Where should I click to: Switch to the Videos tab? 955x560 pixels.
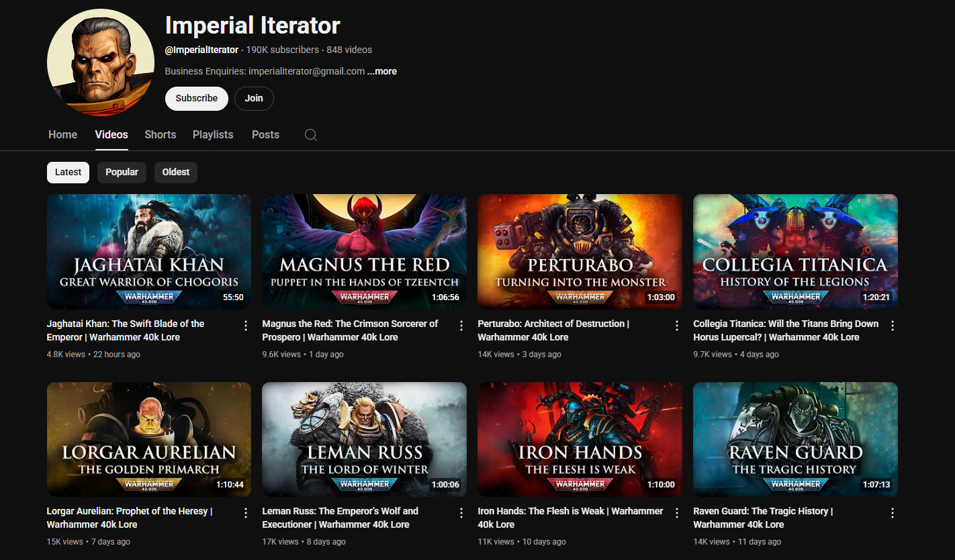111,135
